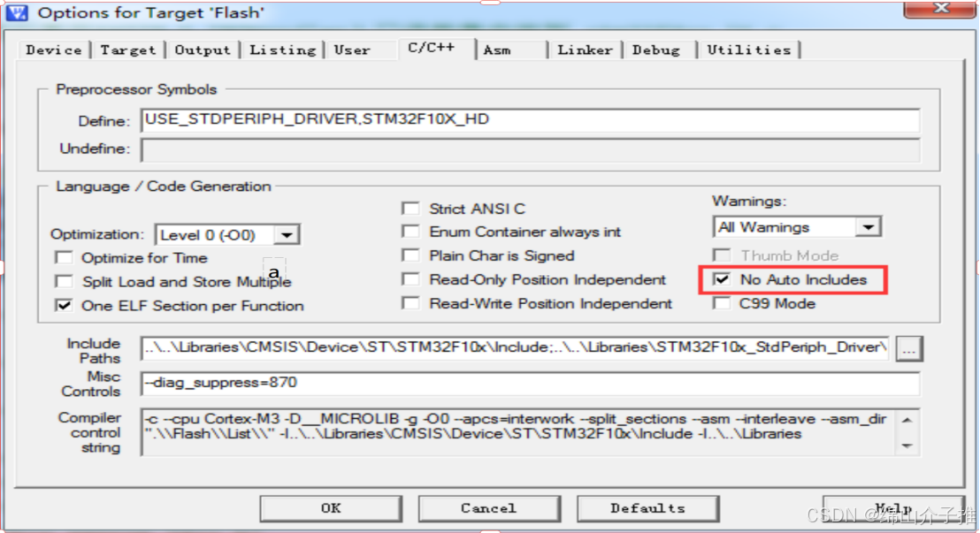Enable Strict ANSI C checkbox

[410, 209]
